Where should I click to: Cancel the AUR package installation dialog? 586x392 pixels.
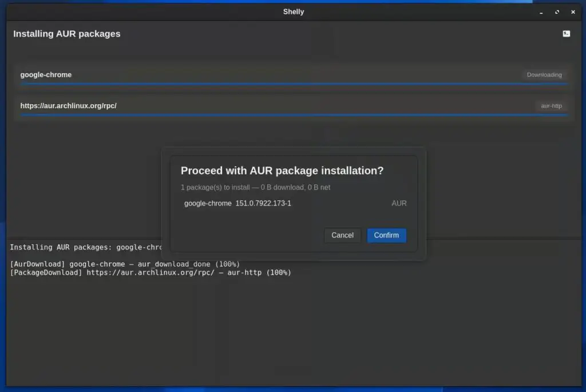click(342, 235)
